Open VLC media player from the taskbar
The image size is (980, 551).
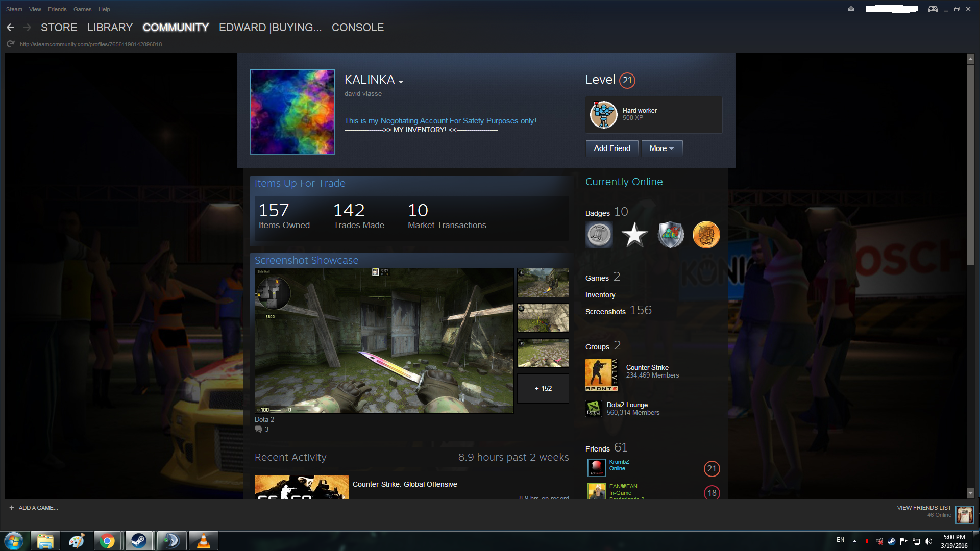(x=203, y=541)
